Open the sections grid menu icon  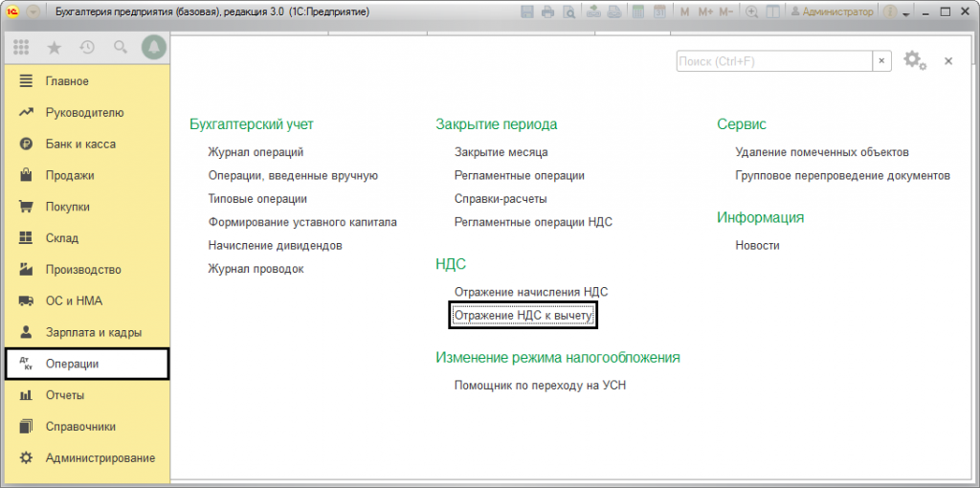(21, 47)
